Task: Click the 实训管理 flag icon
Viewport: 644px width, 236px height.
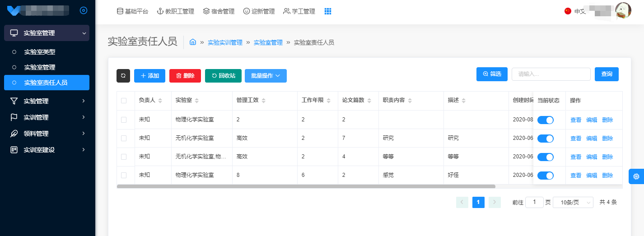Action: [14, 117]
